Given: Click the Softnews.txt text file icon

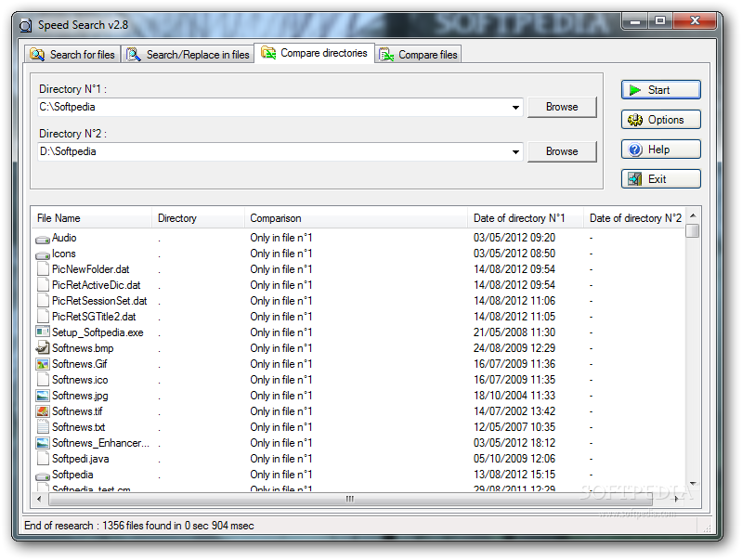Looking at the screenshot, I should point(43,426).
